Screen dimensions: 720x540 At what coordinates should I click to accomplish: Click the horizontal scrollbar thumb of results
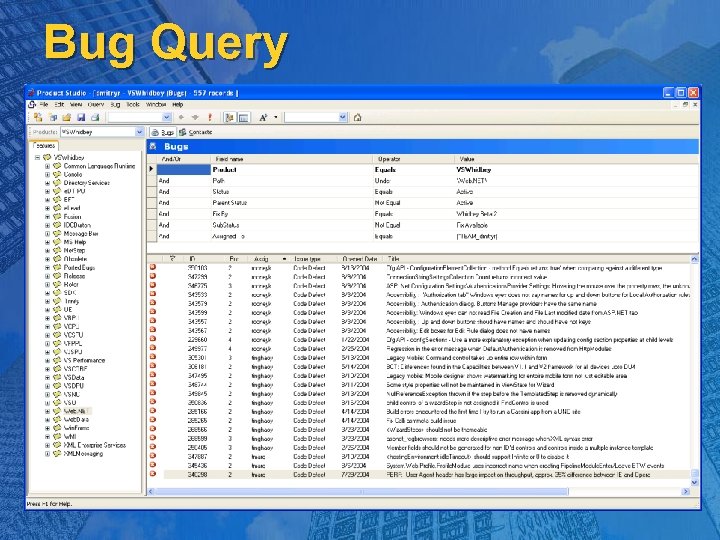tap(361, 491)
